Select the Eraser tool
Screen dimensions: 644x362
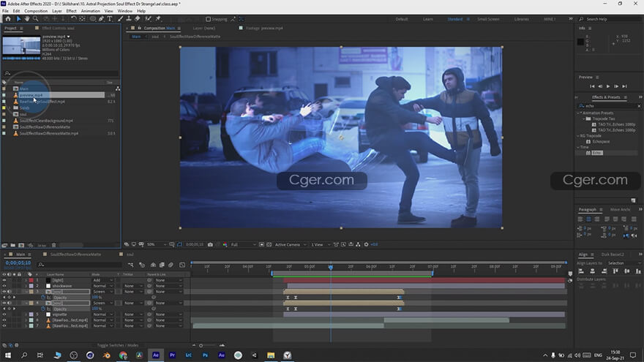[137, 19]
